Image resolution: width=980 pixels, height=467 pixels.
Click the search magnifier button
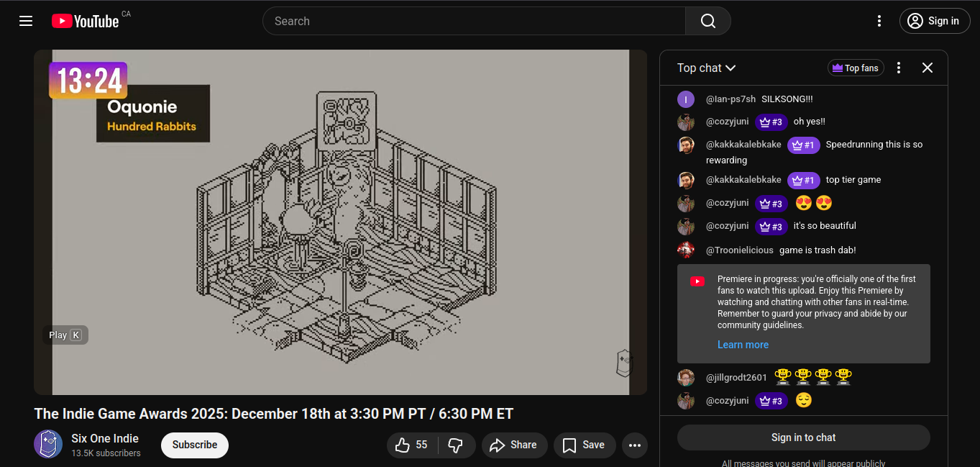[x=707, y=21]
